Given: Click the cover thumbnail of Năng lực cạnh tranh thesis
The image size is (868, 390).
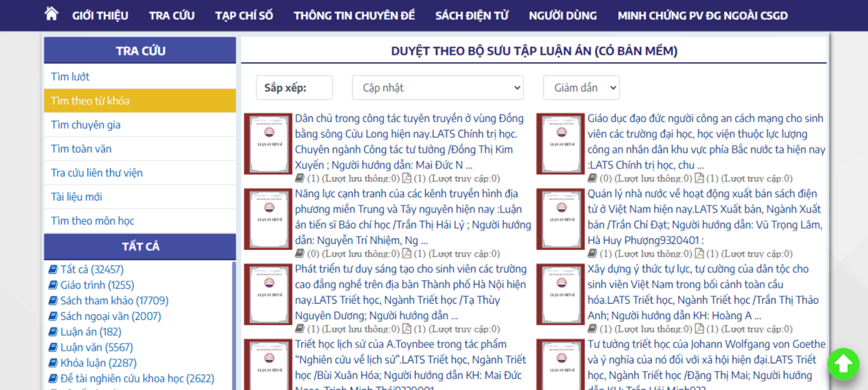Looking at the screenshot, I should (269, 219).
